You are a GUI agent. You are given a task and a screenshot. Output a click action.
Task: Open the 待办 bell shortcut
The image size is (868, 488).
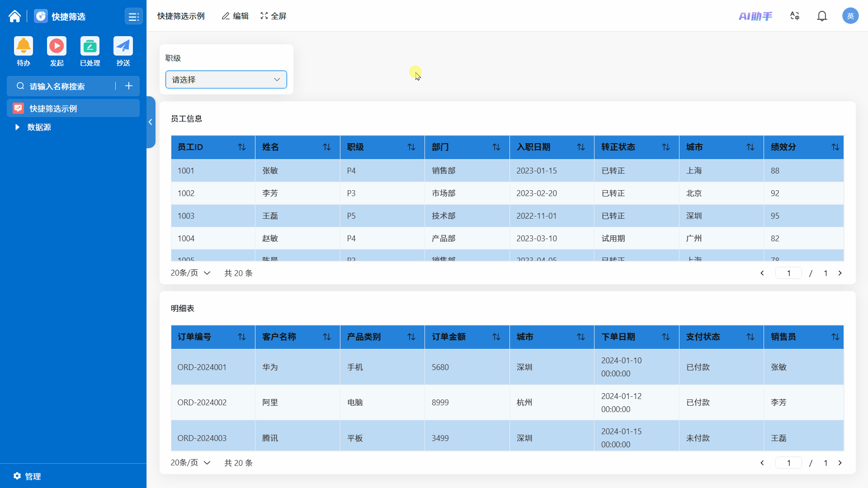pyautogui.click(x=24, y=46)
